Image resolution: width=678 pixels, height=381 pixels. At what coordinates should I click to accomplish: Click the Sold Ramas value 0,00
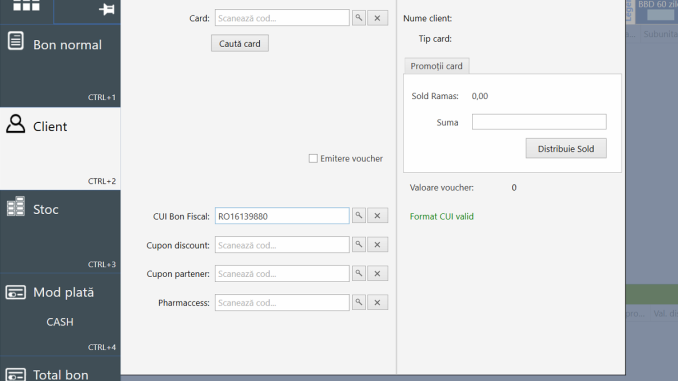[x=480, y=96]
